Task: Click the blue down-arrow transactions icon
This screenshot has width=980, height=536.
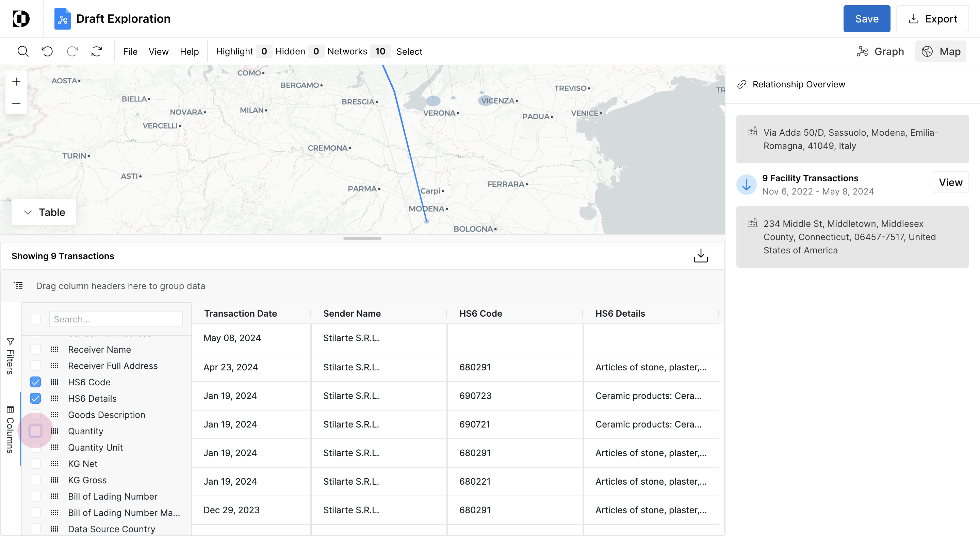Action: [746, 185]
